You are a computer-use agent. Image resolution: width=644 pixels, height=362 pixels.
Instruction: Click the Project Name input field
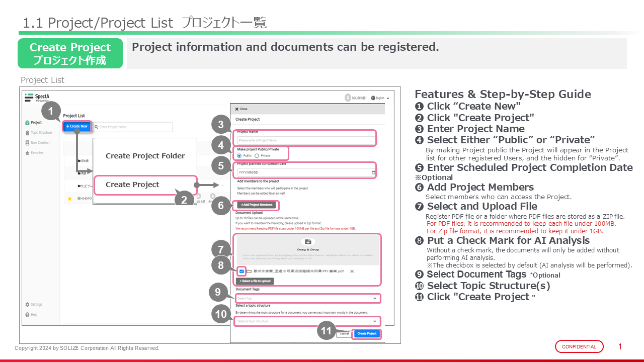pos(306,140)
